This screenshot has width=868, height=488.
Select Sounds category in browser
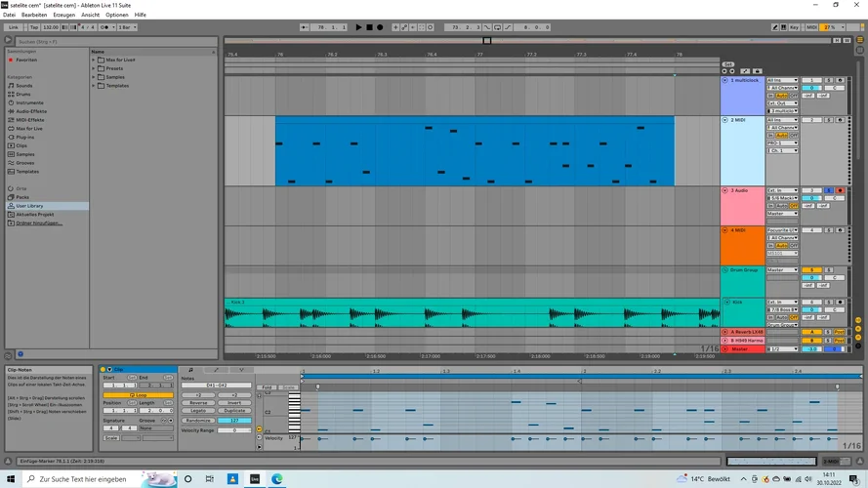pyautogui.click(x=23, y=86)
